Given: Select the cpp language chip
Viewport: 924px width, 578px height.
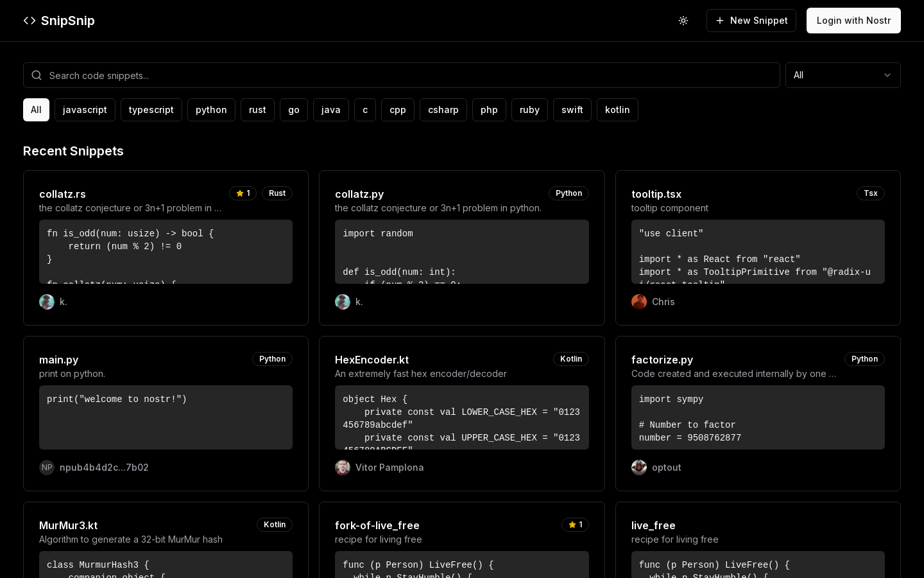Looking at the screenshot, I should point(398,110).
